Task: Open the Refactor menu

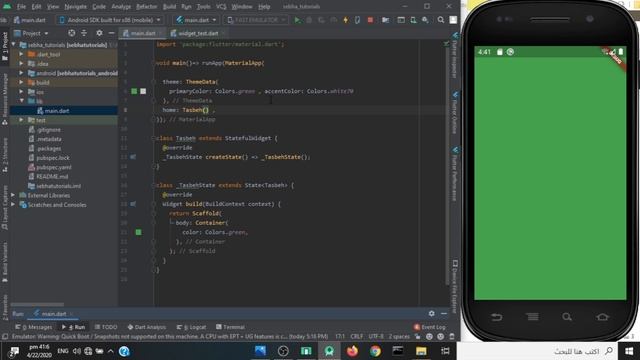Action: point(147,6)
